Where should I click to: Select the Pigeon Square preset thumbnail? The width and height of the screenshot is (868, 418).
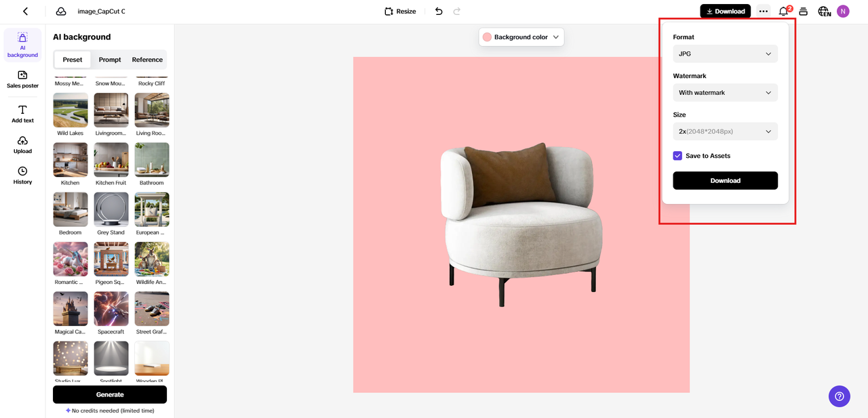click(111, 259)
